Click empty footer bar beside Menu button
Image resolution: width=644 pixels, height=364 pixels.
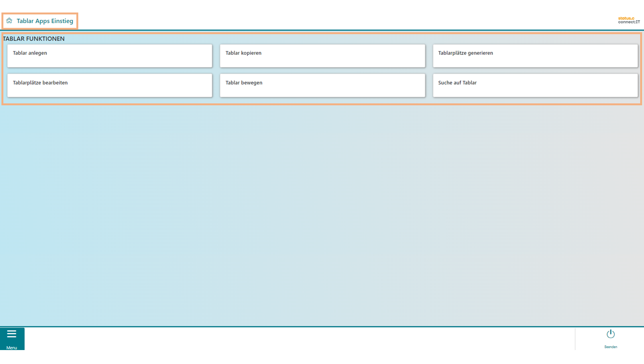click(x=288, y=339)
